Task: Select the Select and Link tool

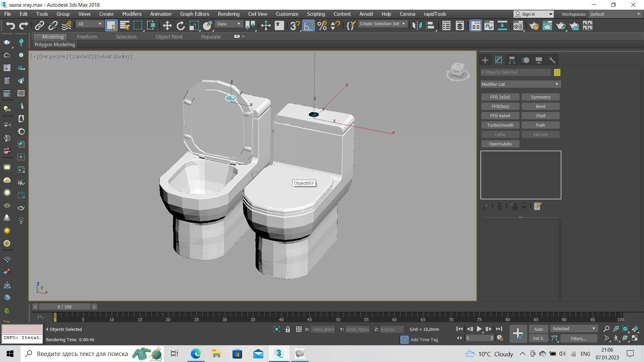Action: point(40,26)
